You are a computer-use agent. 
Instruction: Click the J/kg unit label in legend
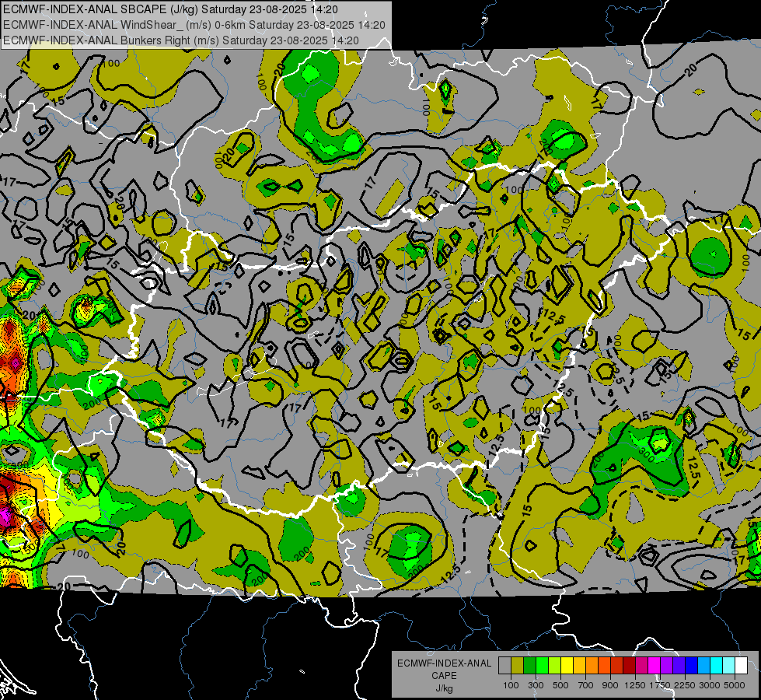pos(444,688)
